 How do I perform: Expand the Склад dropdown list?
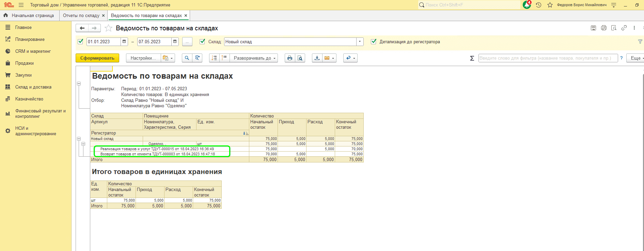click(x=360, y=42)
